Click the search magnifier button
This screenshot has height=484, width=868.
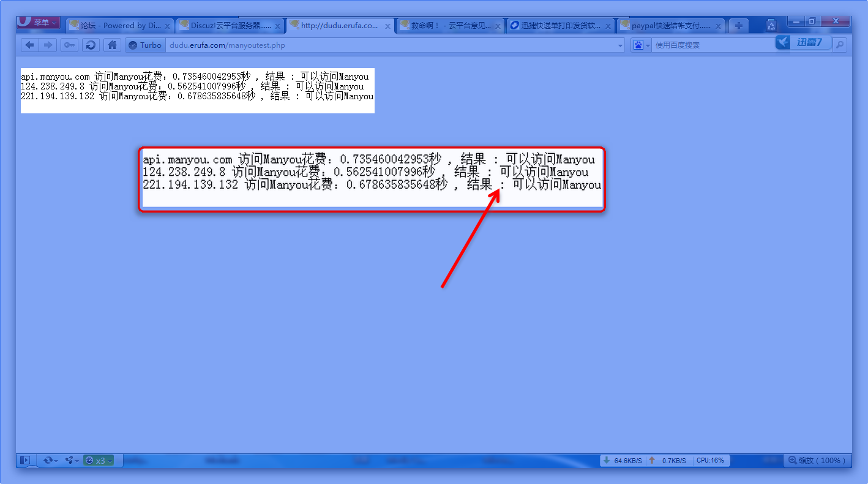(x=840, y=44)
